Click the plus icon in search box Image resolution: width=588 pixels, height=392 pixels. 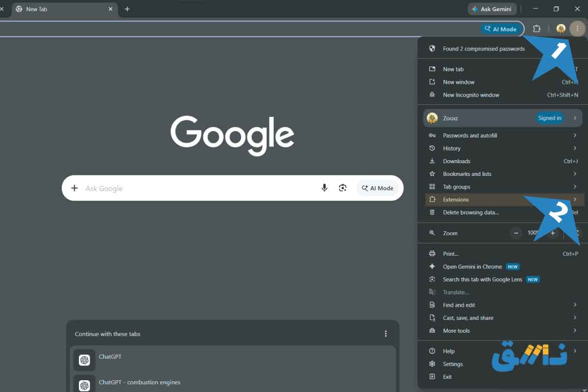(x=74, y=188)
